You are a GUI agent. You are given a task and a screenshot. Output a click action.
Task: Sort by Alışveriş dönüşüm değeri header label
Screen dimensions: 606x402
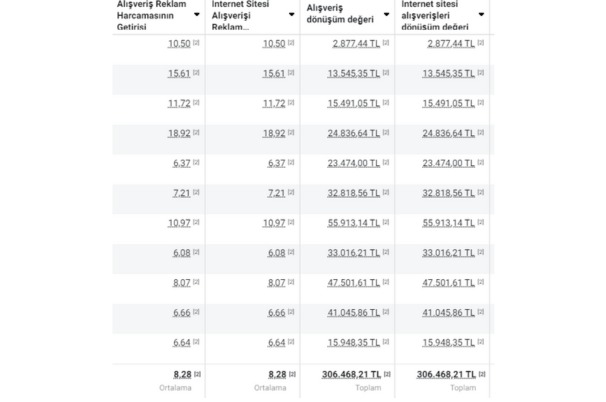(338, 16)
